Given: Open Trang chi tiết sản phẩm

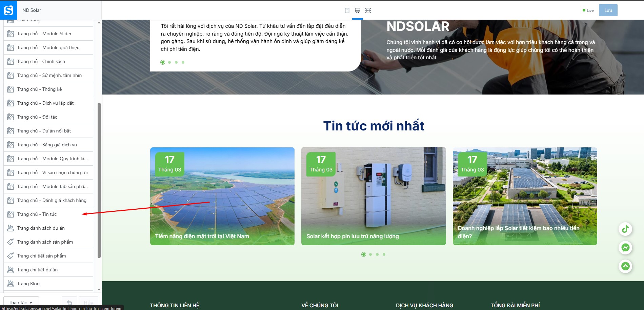Looking at the screenshot, I should pyautogui.click(x=48, y=256).
